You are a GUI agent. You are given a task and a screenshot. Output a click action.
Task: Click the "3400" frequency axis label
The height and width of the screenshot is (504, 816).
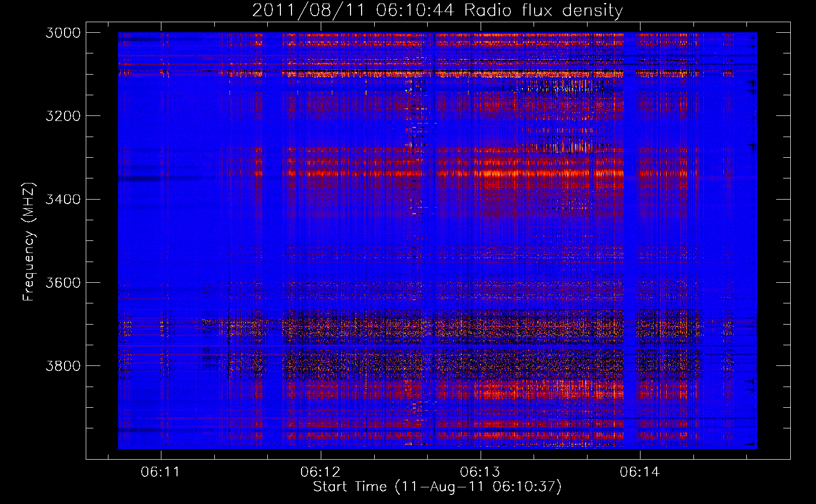coord(63,199)
